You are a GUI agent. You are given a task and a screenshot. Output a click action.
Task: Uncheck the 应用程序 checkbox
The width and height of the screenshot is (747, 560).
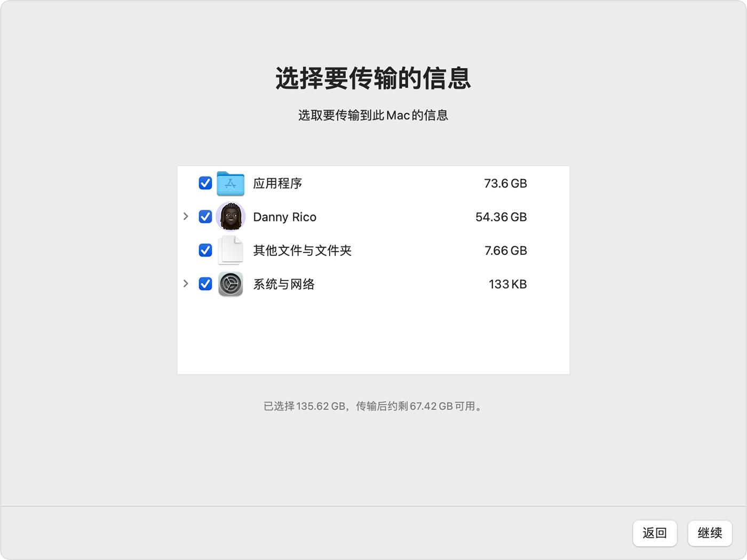tap(205, 183)
